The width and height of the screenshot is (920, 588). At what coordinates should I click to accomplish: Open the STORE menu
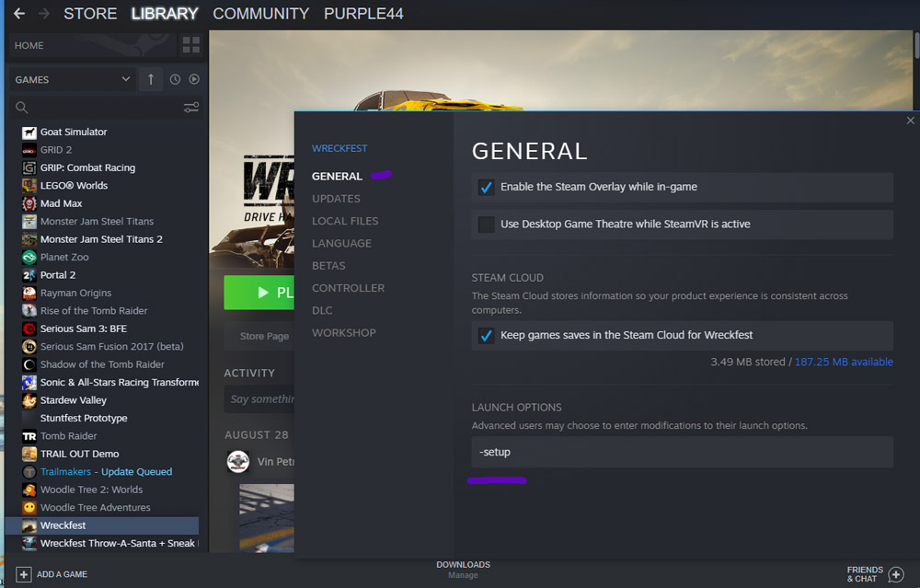(90, 14)
